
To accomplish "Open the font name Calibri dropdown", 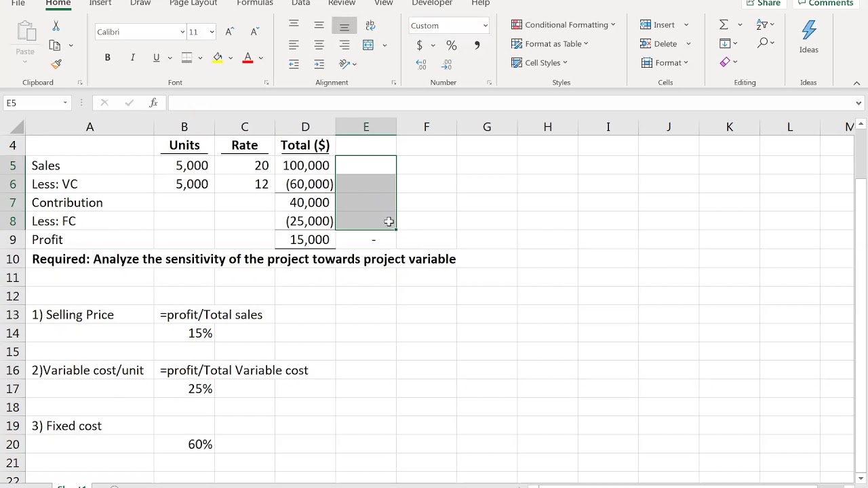I will click(182, 32).
